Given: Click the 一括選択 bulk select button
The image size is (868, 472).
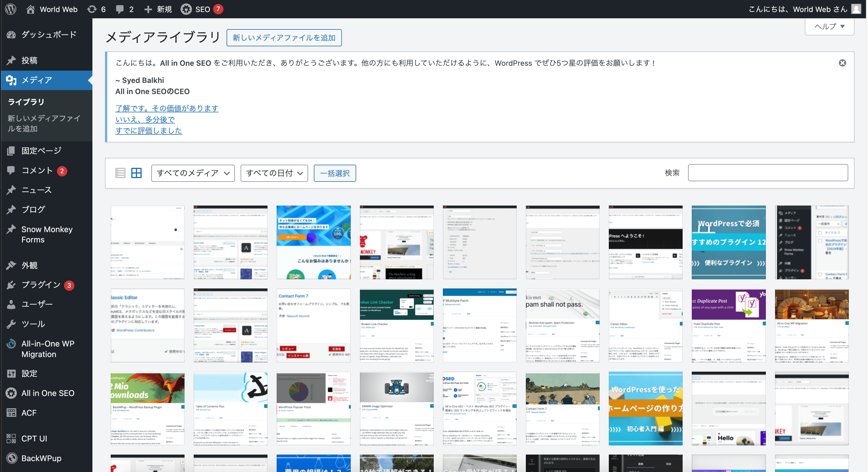Looking at the screenshot, I should click(x=335, y=173).
